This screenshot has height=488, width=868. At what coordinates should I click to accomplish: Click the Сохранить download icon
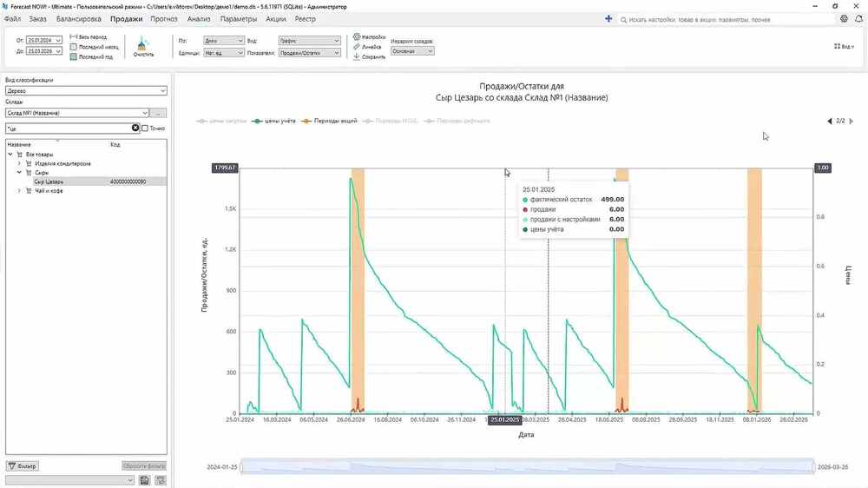click(357, 56)
